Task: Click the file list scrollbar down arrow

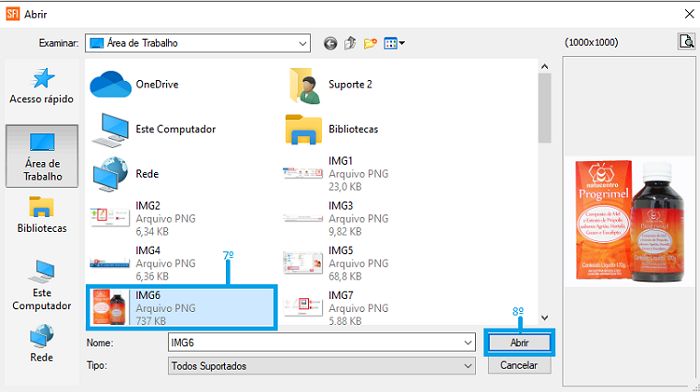Action: (x=545, y=318)
